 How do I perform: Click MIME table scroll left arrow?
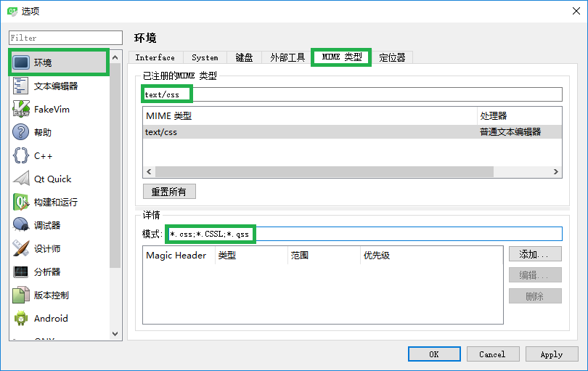[x=149, y=171]
